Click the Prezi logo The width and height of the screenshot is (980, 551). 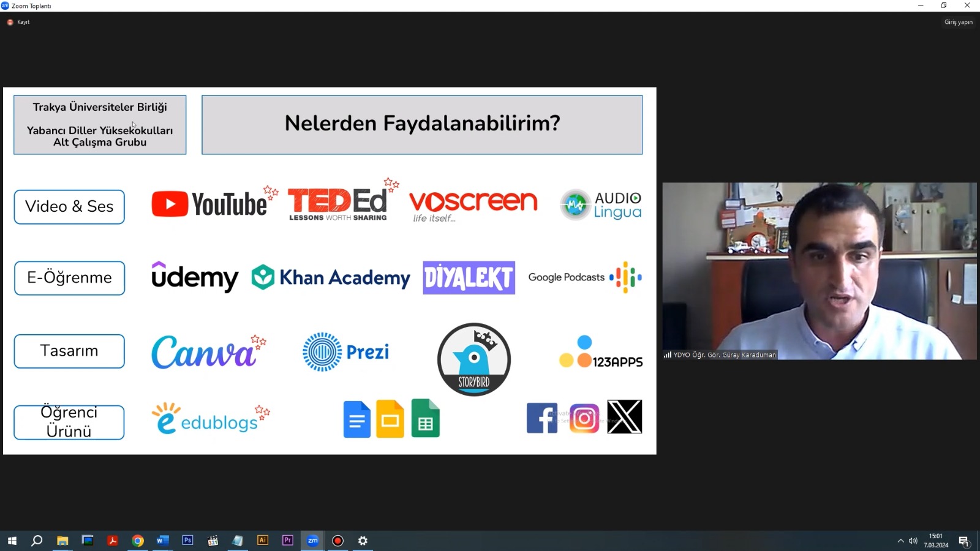[346, 352]
